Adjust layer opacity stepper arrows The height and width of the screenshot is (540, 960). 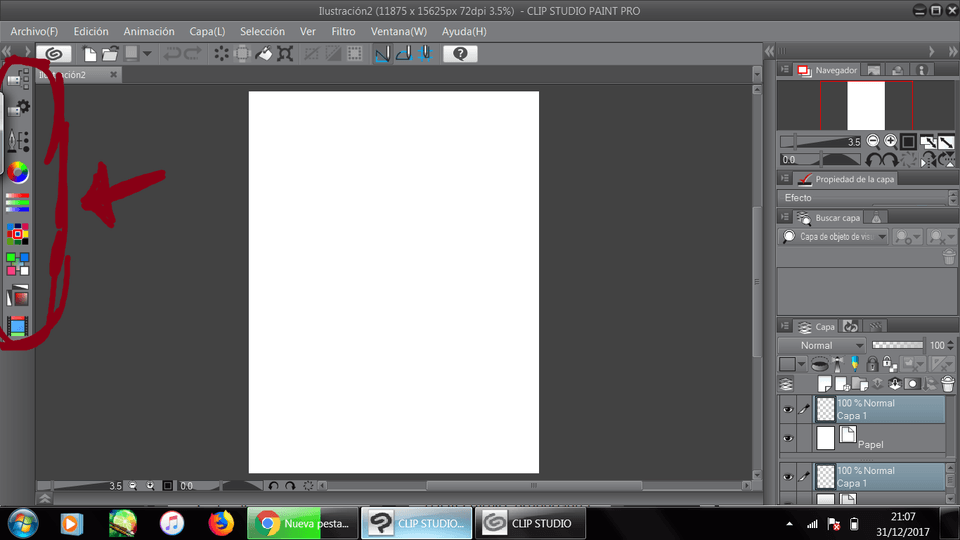pos(950,345)
